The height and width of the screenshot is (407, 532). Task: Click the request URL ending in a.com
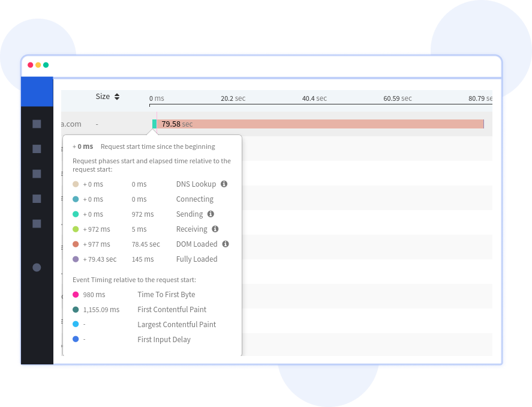tap(71, 124)
